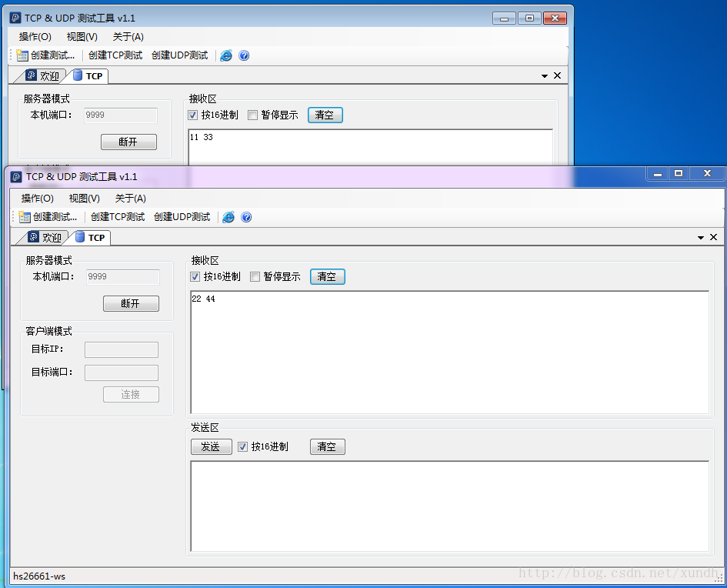The height and width of the screenshot is (588, 727).
Task: Click the 目标端口 input field
Action: click(122, 373)
